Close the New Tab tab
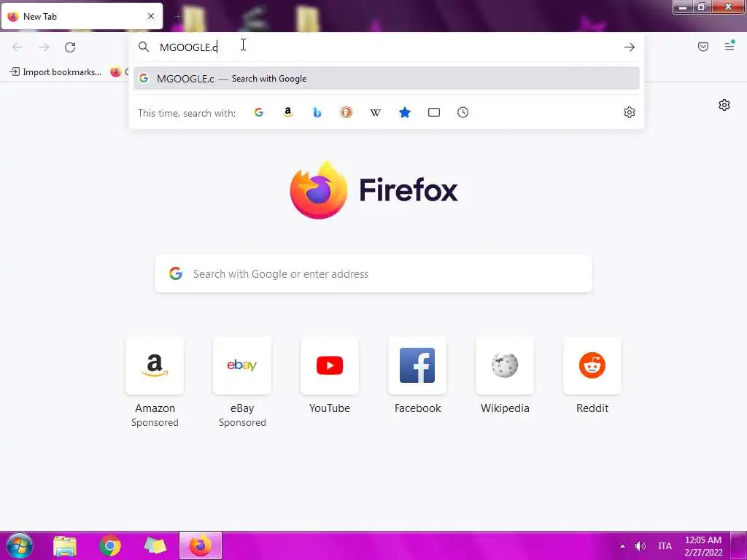Screen dimensions: 747x560 tap(151, 16)
